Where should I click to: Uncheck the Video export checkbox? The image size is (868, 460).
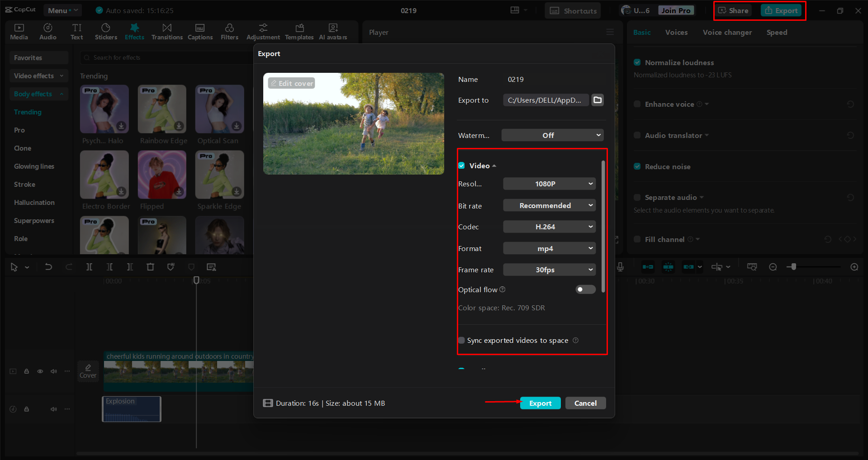[461, 166]
